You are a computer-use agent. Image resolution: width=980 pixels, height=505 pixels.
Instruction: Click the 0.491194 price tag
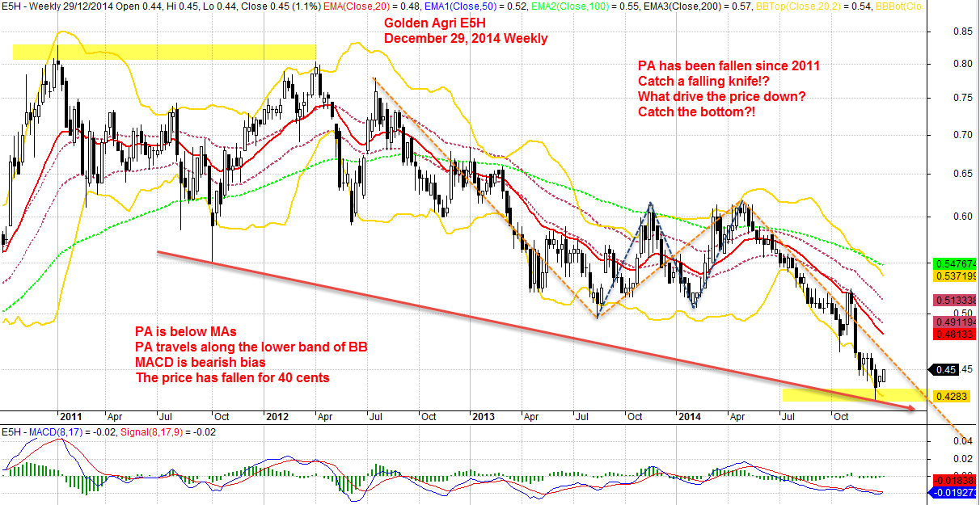click(x=956, y=321)
